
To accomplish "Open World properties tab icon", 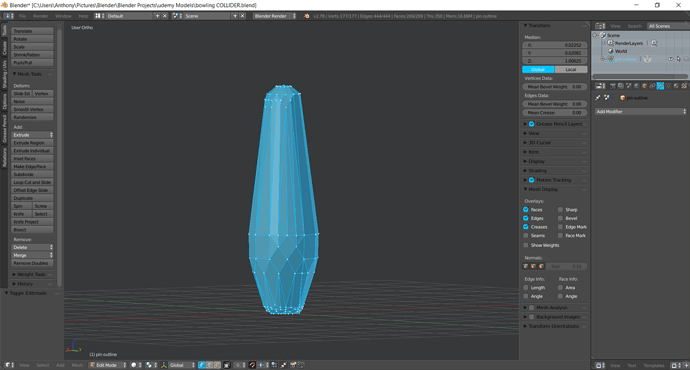I will (x=636, y=86).
